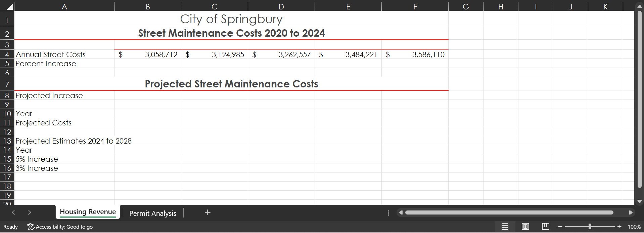The height and width of the screenshot is (233, 644).
Task: Select column E header
Action: pos(348,6)
